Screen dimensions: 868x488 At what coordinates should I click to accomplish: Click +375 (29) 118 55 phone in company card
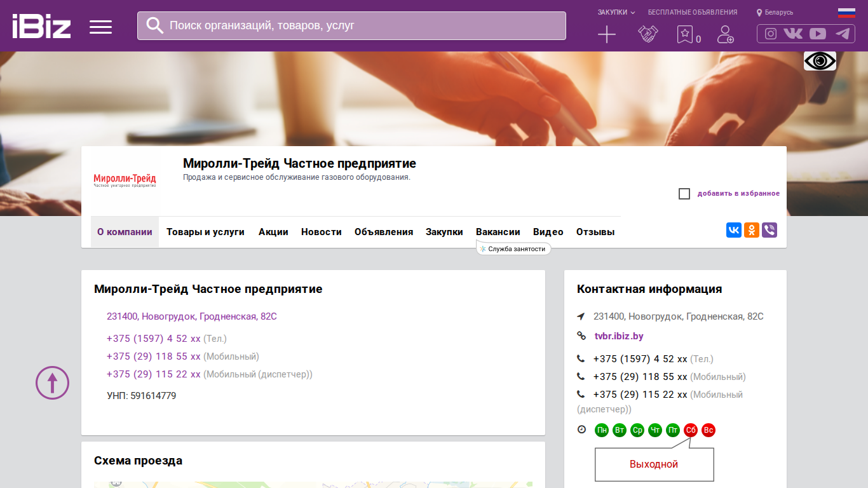click(x=154, y=356)
